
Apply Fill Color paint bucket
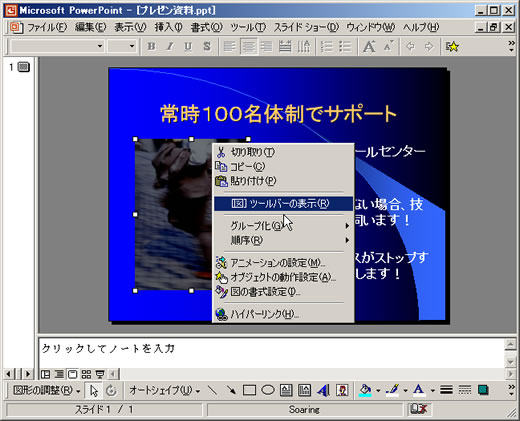[365, 390]
